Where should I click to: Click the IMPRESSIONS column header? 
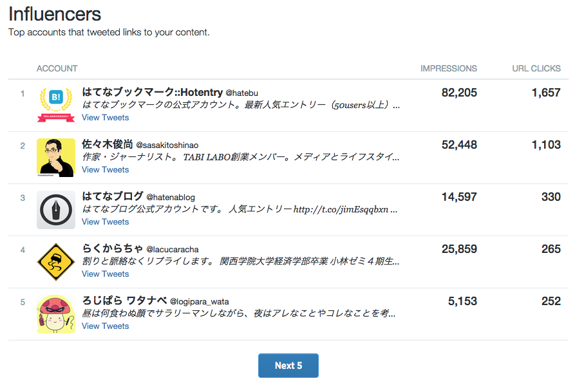(449, 68)
